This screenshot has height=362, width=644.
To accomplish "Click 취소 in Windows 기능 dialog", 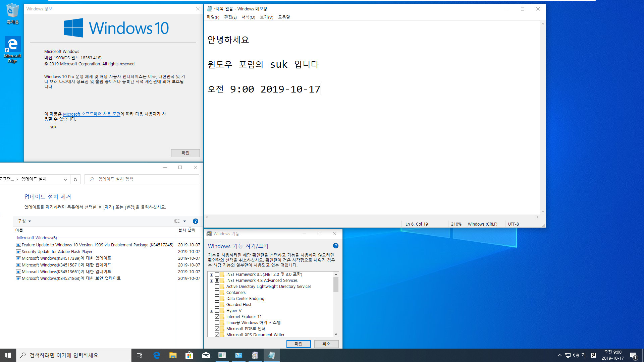I will [326, 344].
